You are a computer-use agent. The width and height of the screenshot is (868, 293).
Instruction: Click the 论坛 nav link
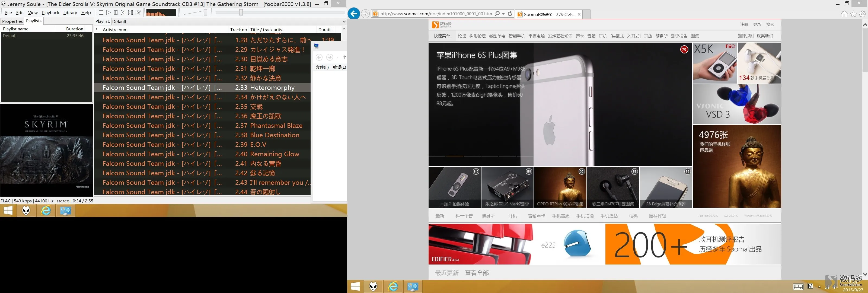462,36
